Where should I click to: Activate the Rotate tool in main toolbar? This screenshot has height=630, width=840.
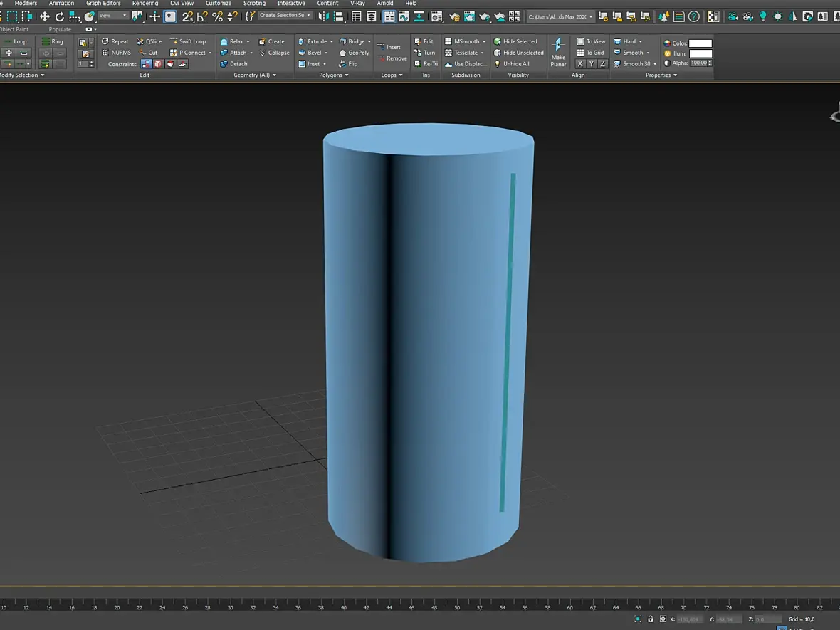coord(60,16)
